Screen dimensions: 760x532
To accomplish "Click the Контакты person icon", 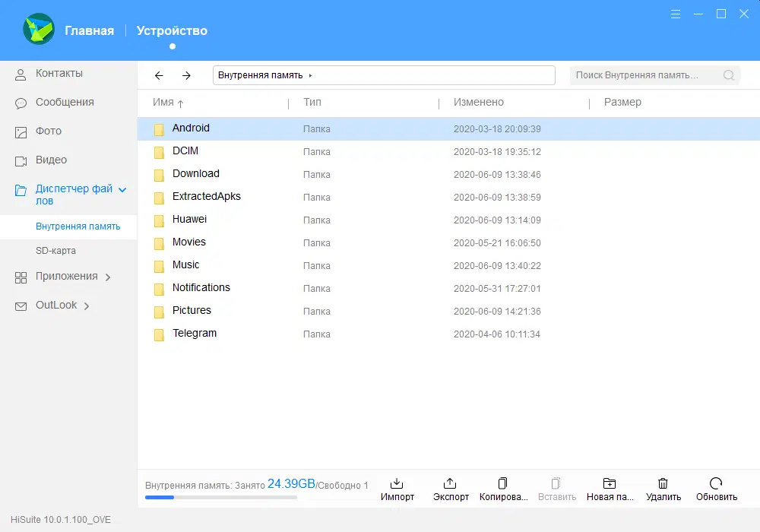I will (x=21, y=74).
